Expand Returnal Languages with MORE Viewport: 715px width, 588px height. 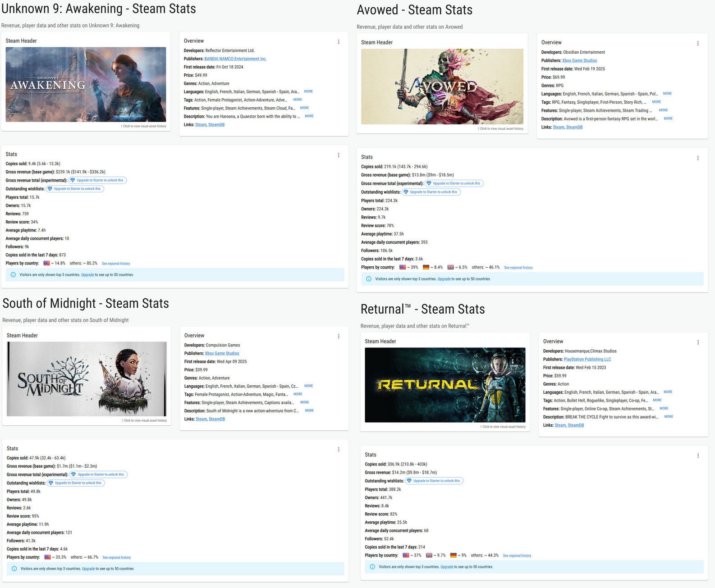click(x=668, y=392)
